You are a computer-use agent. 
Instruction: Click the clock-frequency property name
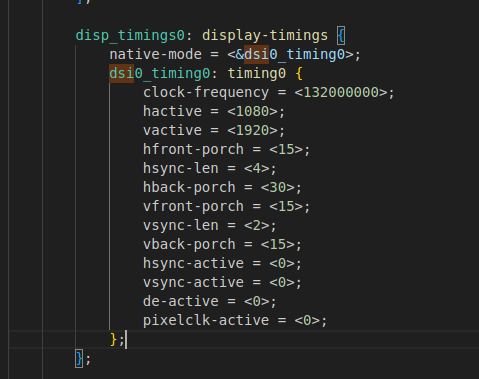[x=206, y=92]
